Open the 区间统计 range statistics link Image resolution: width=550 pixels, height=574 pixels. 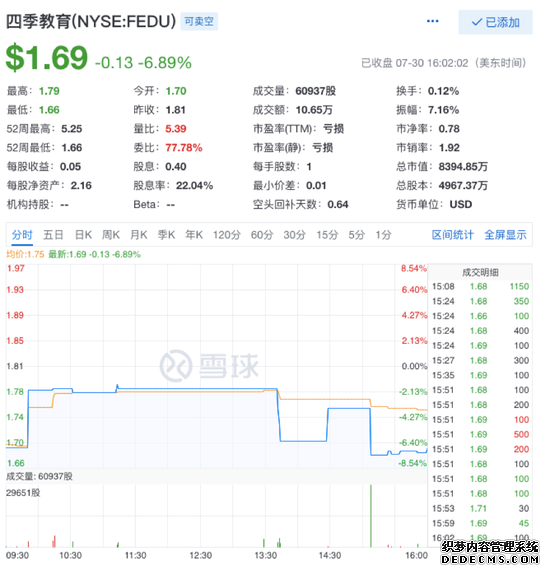(453, 235)
